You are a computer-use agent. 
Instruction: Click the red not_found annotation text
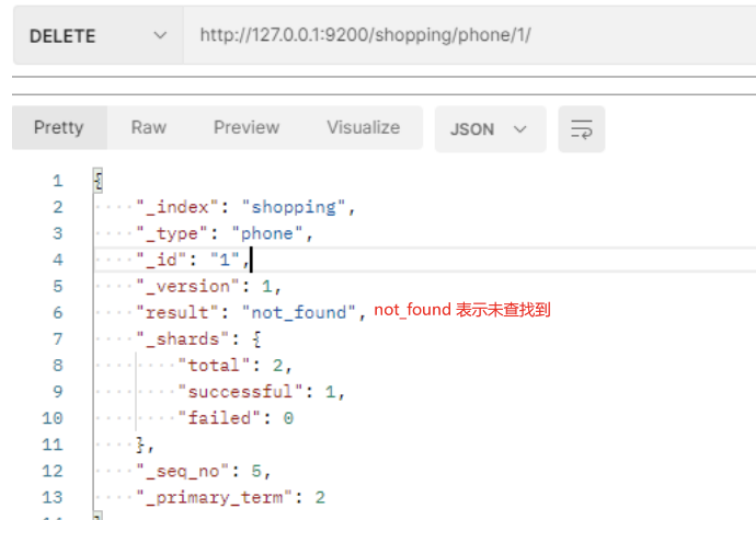point(462,311)
